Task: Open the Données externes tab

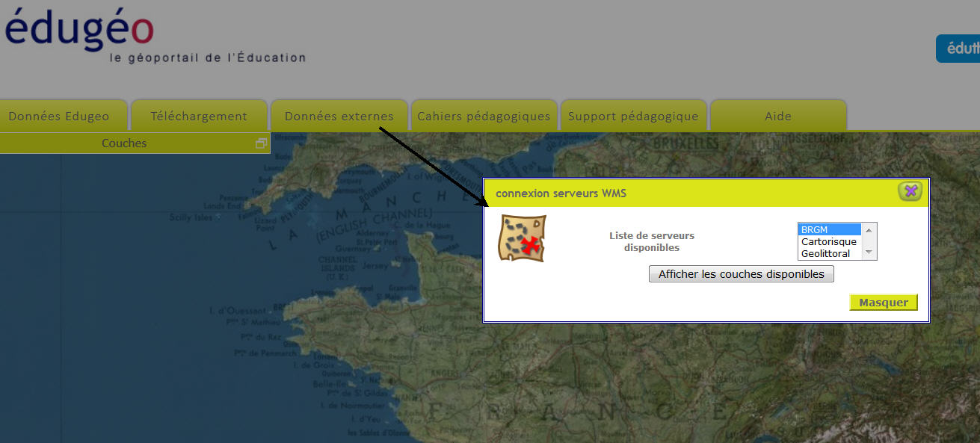Action: click(x=339, y=116)
